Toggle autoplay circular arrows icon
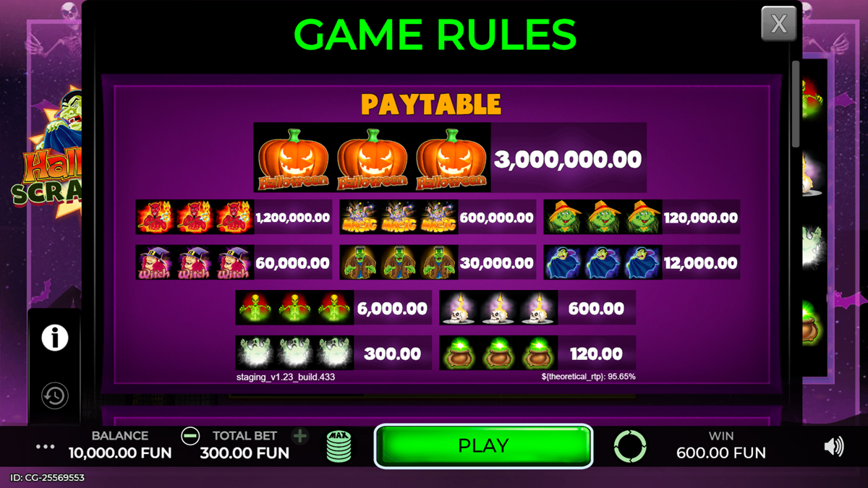The height and width of the screenshot is (488, 868). pyautogui.click(x=630, y=446)
